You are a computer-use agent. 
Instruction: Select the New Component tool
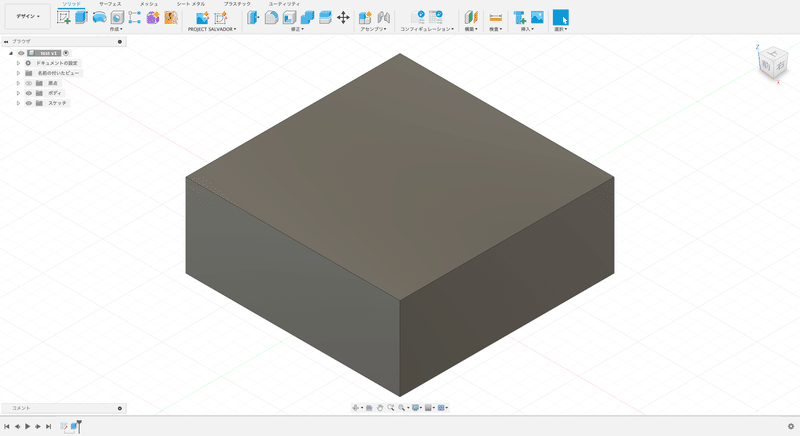coord(365,17)
